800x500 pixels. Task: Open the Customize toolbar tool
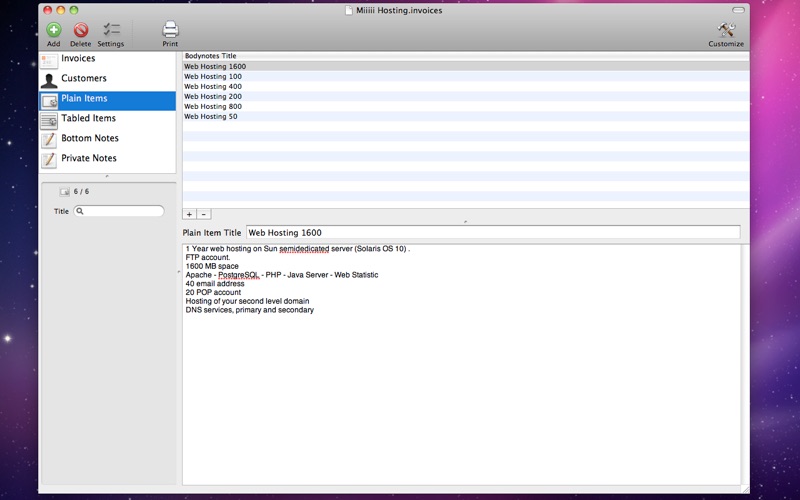726,30
